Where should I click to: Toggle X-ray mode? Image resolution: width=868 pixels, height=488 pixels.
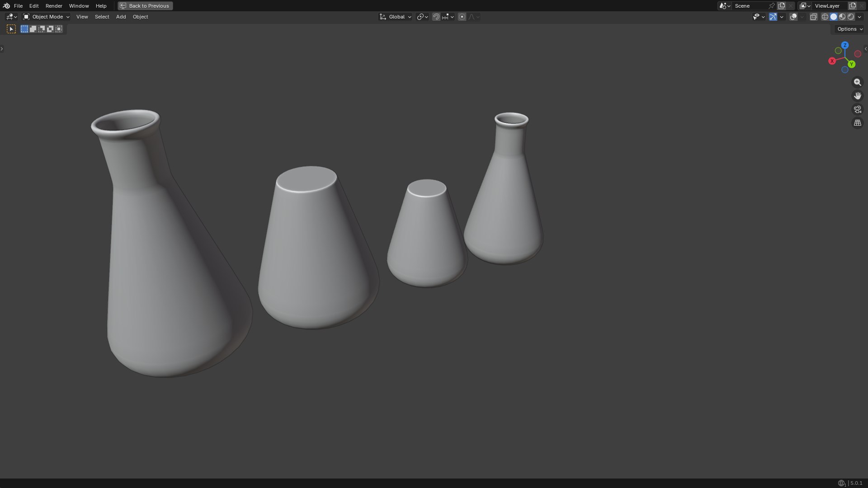tap(813, 17)
